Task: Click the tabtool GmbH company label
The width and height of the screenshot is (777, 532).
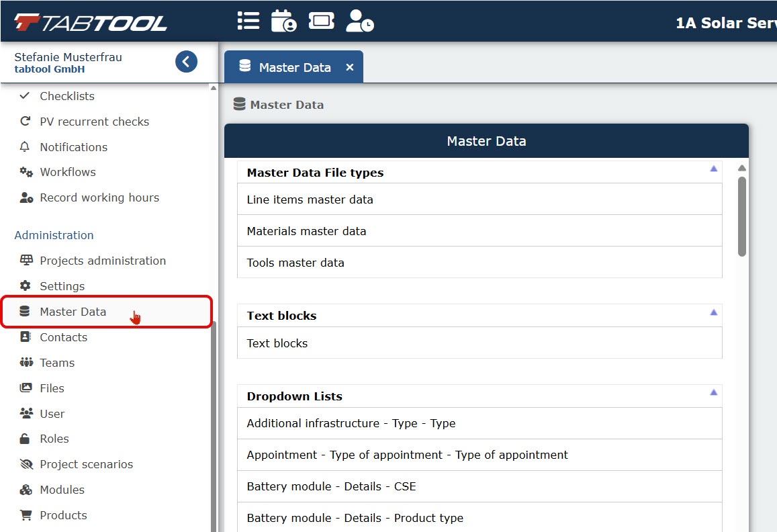Action: (x=50, y=69)
